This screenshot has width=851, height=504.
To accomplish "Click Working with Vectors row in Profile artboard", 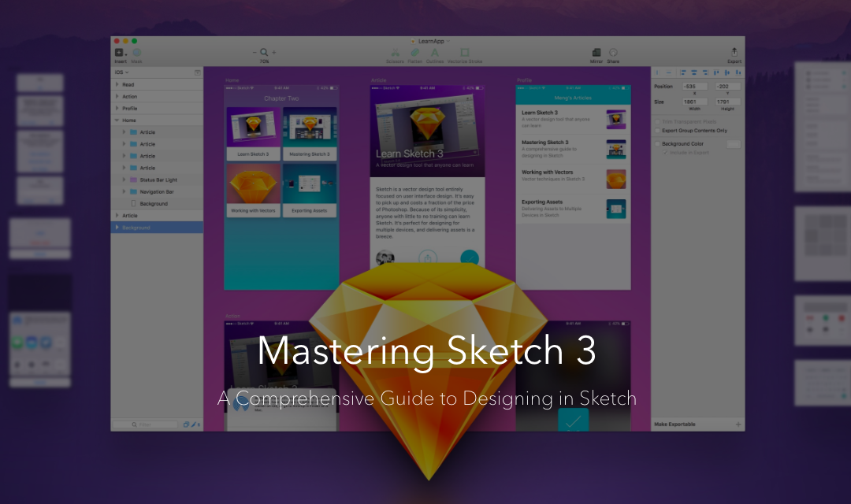I will pos(573,179).
